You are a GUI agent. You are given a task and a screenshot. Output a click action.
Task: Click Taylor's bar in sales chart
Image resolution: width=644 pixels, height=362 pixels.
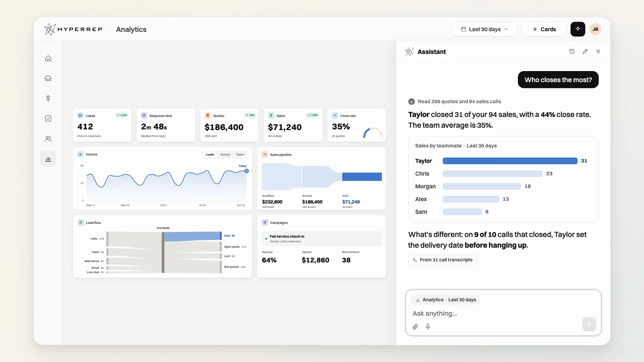(x=510, y=161)
